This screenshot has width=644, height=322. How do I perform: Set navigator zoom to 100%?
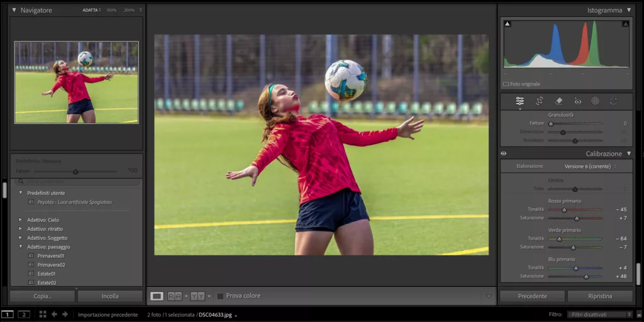pyautogui.click(x=111, y=10)
